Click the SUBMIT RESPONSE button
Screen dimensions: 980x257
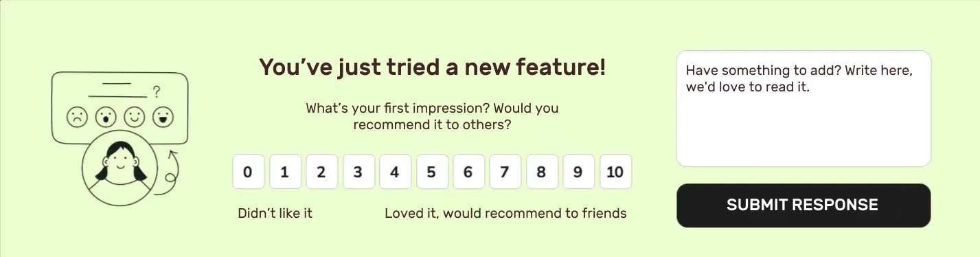pos(804,205)
